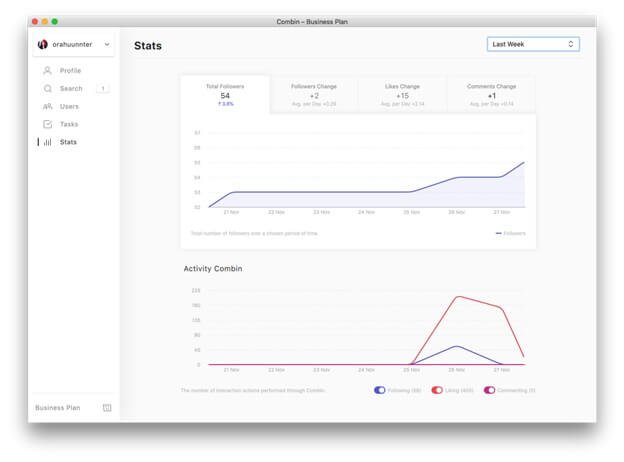624x462 pixels.
Task: Click the Business Plan label
Action: pyautogui.click(x=58, y=407)
